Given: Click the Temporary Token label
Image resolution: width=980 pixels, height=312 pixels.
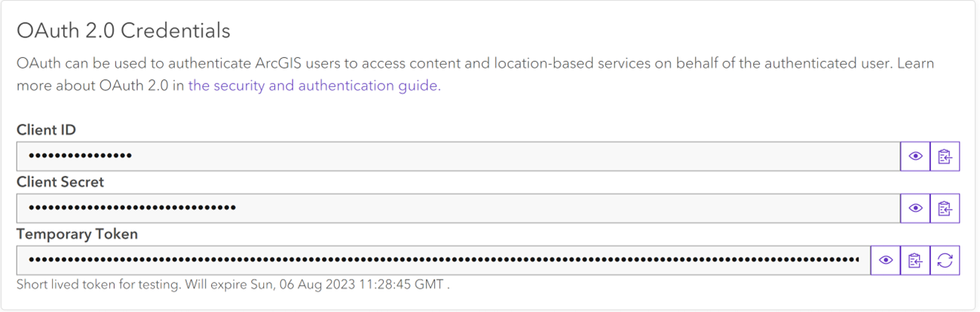Looking at the screenshot, I should [77, 234].
